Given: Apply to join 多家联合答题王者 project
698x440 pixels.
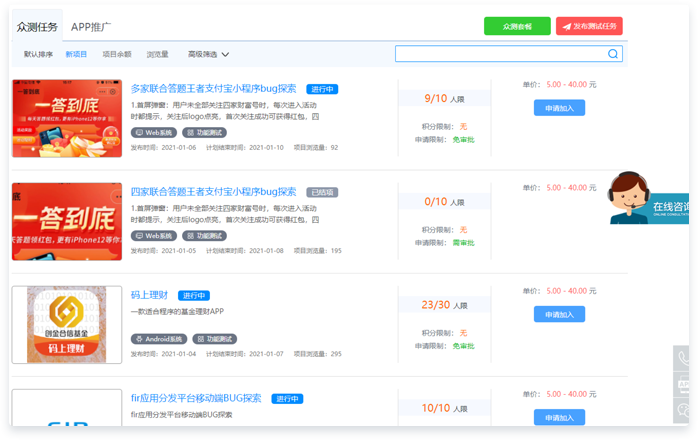Looking at the screenshot, I should click(559, 108).
